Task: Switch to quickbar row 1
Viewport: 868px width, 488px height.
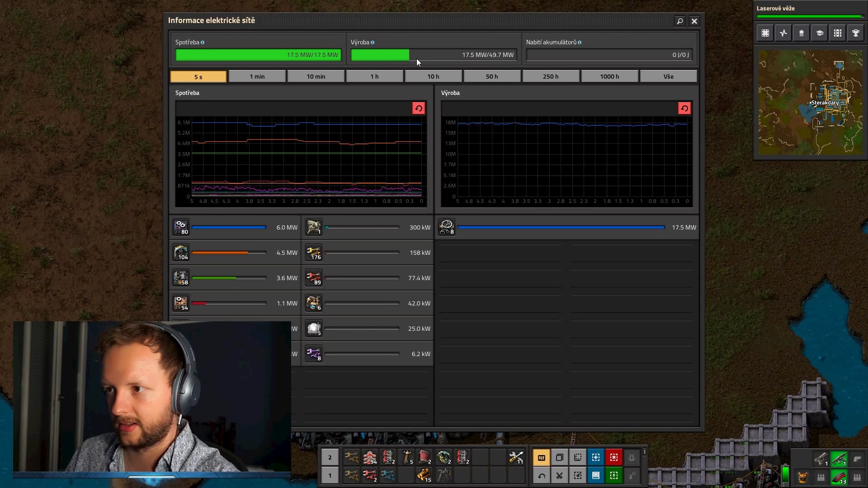Action: [330, 475]
